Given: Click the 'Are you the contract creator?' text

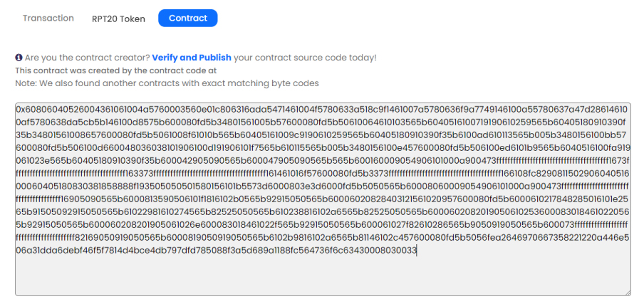Looking at the screenshot, I should [88, 58].
